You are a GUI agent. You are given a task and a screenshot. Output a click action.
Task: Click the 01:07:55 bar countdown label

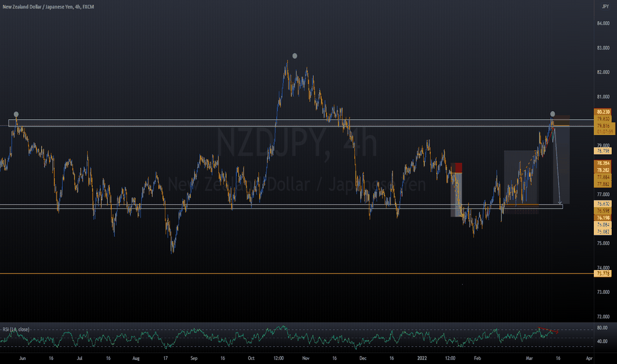point(604,132)
